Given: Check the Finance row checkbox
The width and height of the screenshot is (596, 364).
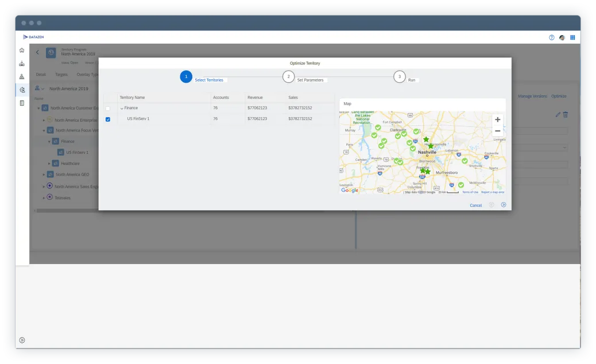Looking at the screenshot, I should click(x=108, y=108).
